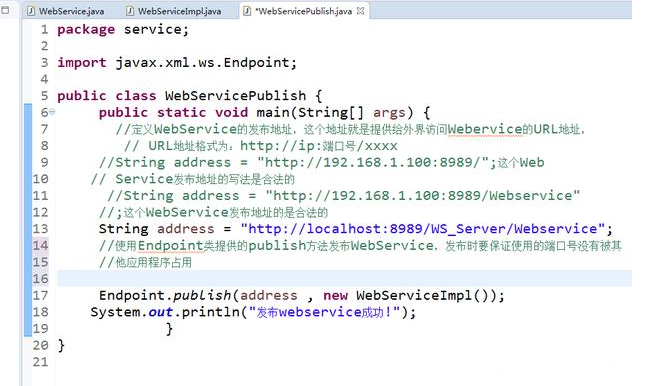657x386 pixels.
Task: Click the class name 'WebServicePublish' on line 5
Action: coord(235,96)
